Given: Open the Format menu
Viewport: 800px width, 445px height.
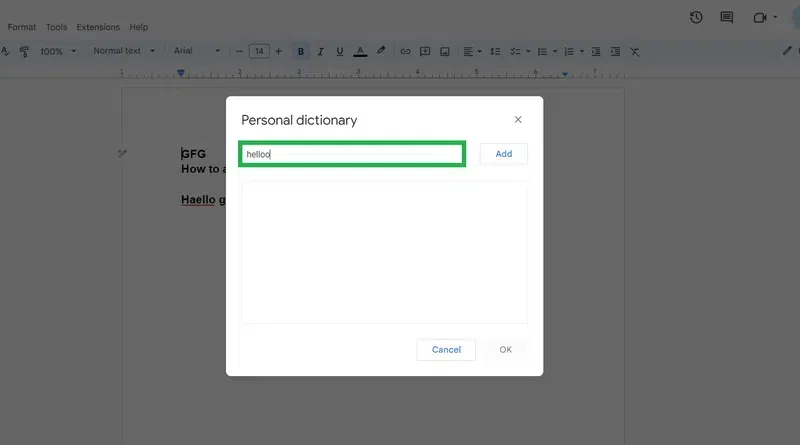Looking at the screenshot, I should click(x=21, y=27).
